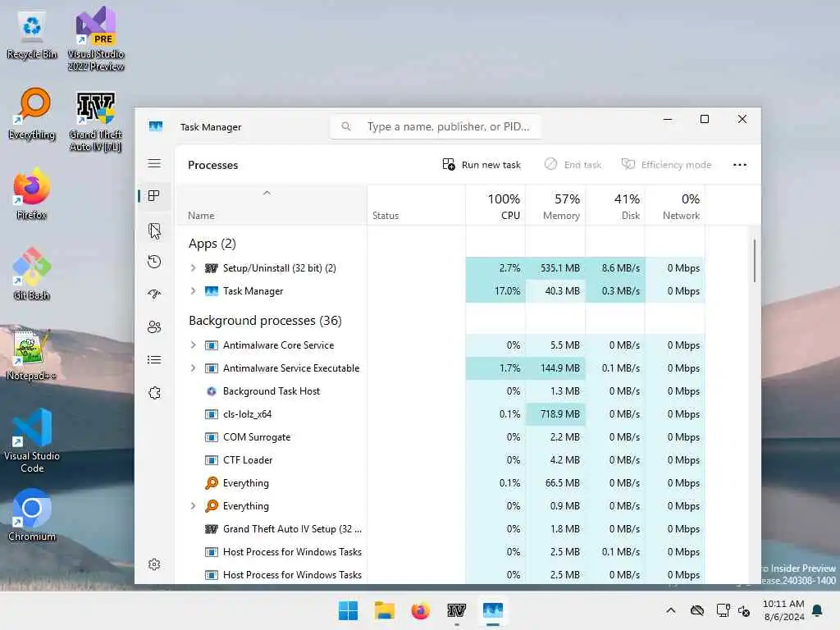Switch to GTA IV setup in taskbar
Screen dimensions: 840x630
click(x=456, y=610)
